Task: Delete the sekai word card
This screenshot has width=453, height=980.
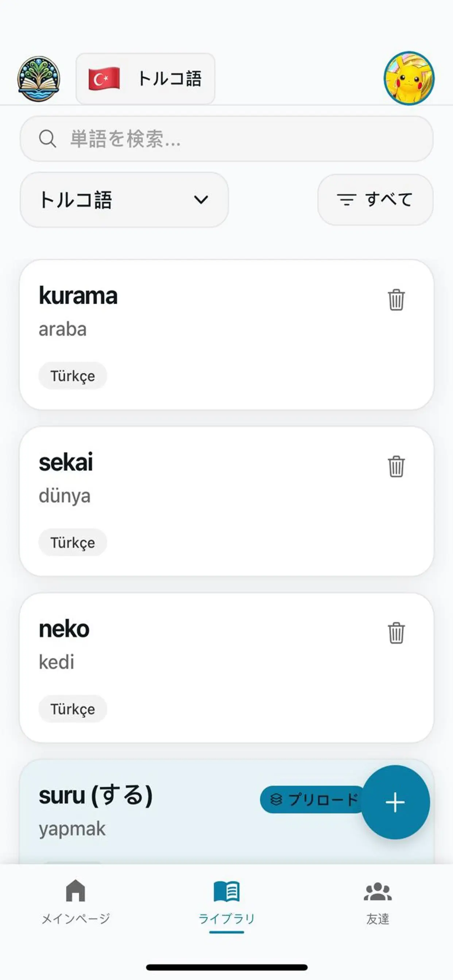Action: pos(396,466)
